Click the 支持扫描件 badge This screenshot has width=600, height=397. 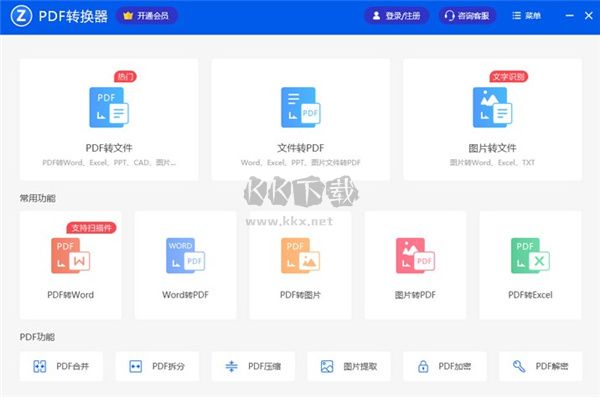91,228
